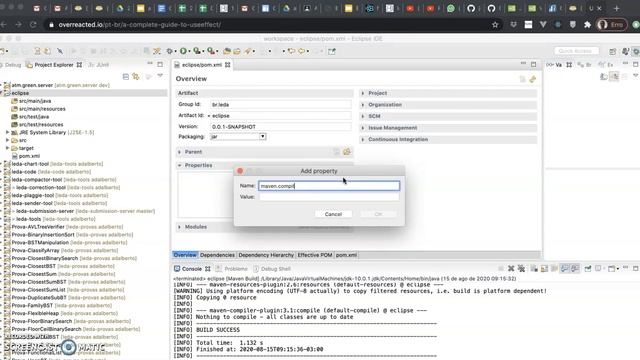
Task: Switch to the Dependencies tab
Action: click(217, 255)
